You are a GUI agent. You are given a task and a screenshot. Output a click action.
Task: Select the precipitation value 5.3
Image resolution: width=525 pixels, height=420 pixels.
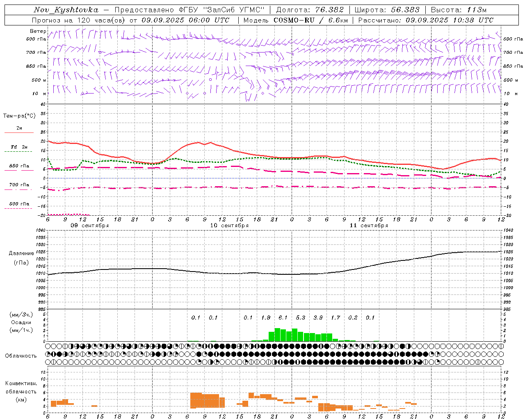pos(301,318)
